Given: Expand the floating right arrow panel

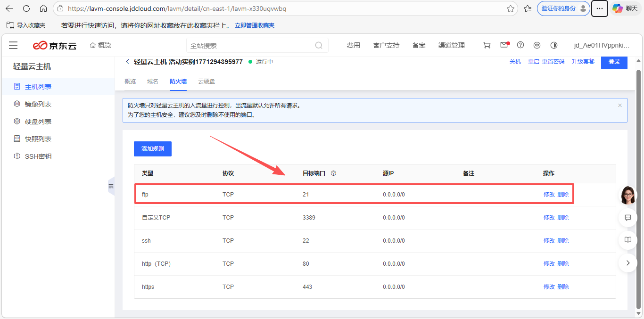Looking at the screenshot, I should (627, 263).
